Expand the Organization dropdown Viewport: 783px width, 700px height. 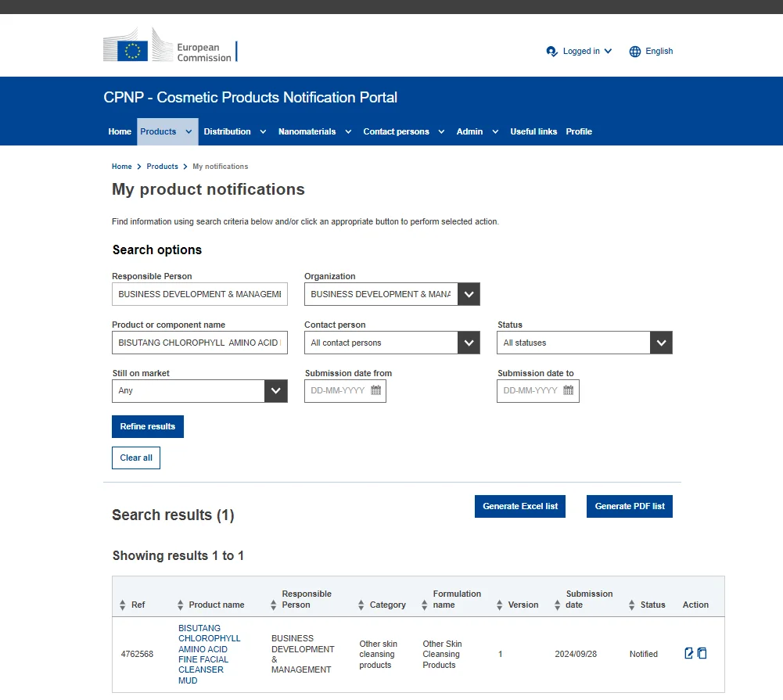469,295
